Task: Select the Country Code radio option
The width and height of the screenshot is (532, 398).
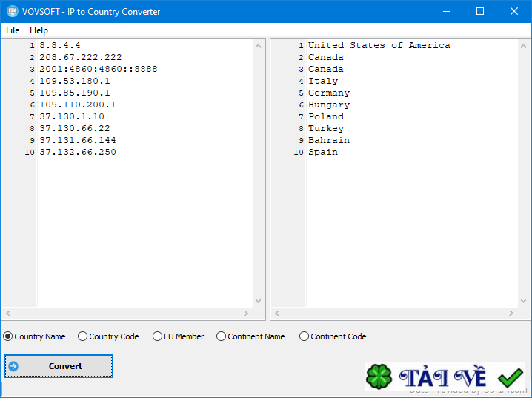Action: point(108,336)
